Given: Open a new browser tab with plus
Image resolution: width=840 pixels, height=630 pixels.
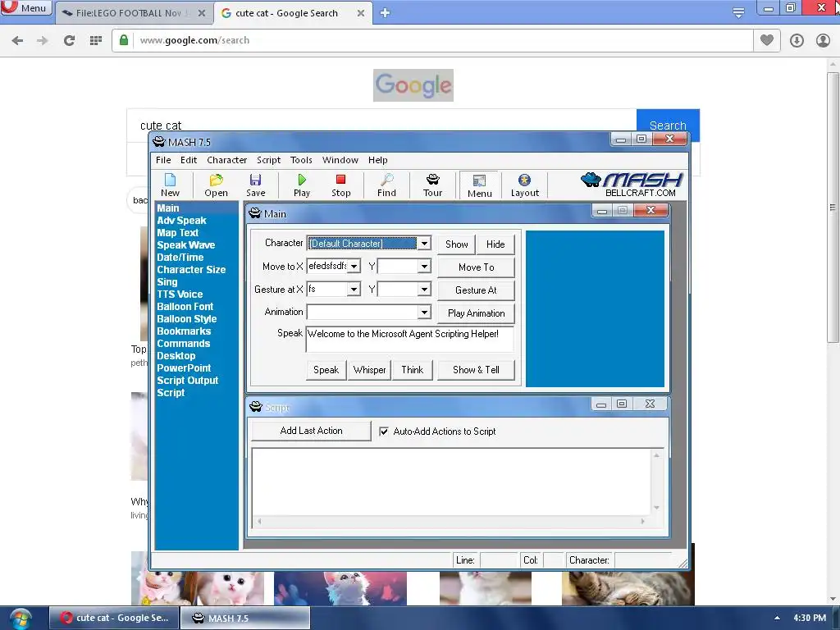Looking at the screenshot, I should click(385, 13).
